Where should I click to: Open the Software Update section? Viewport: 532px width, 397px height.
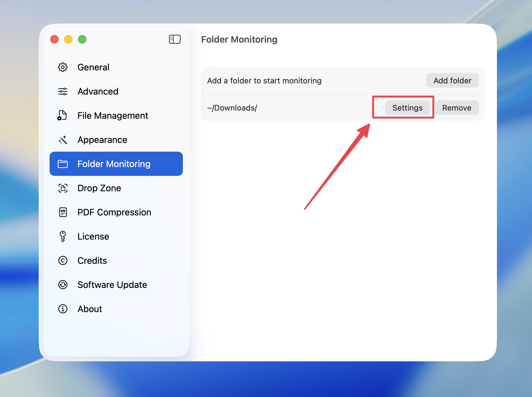click(x=112, y=285)
